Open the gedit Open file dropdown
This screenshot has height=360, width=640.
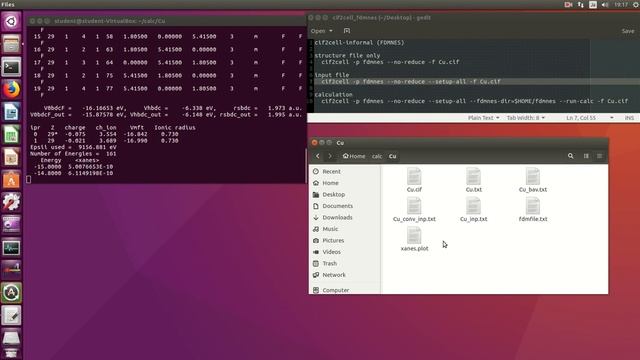tap(321, 31)
